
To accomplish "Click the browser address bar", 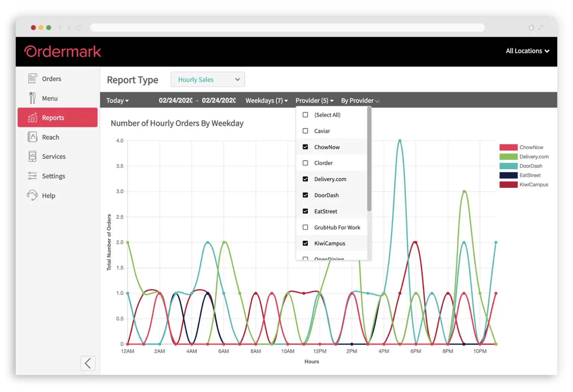I will (287, 28).
